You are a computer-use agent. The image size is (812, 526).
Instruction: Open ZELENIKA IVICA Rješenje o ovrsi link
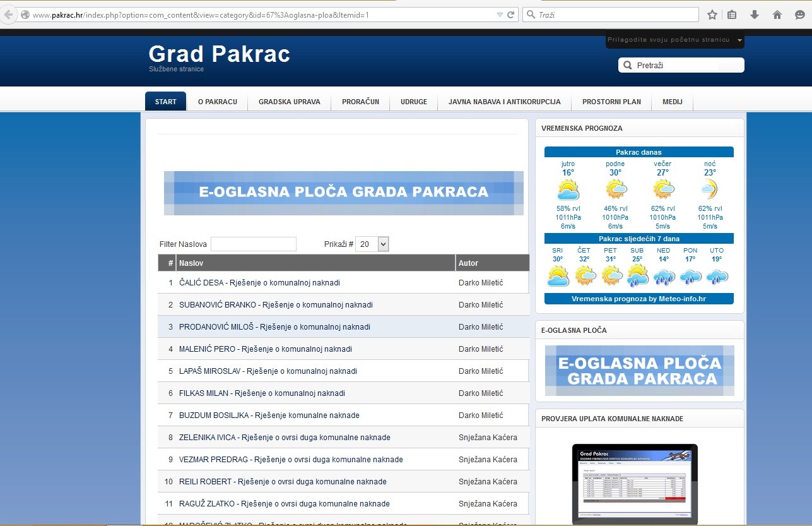coord(285,438)
